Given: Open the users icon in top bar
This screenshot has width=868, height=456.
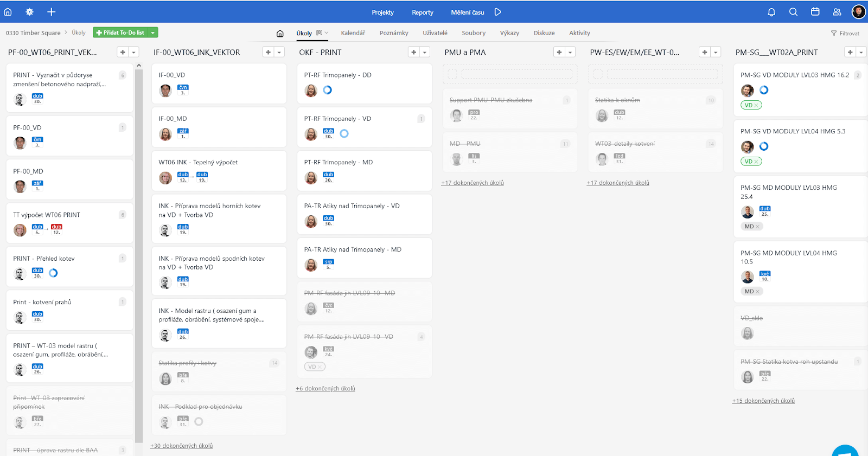Looking at the screenshot, I should pyautogui.click(x=837, y=12).
